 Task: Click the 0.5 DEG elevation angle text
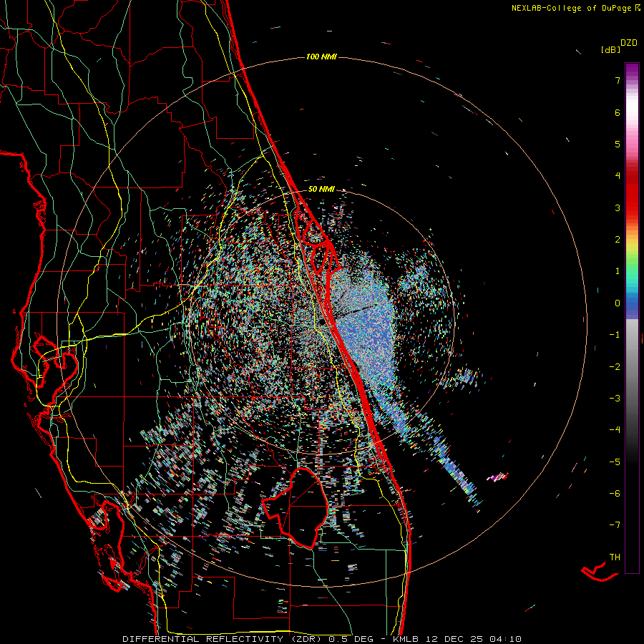pyautogui.click(x=351, y=639)
